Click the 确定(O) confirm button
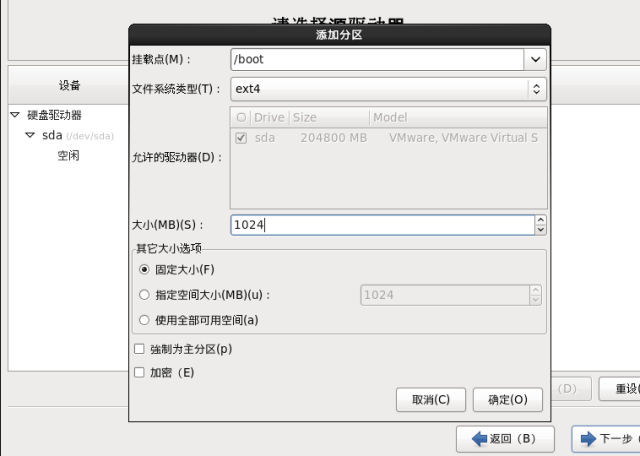 pos(508,400)
